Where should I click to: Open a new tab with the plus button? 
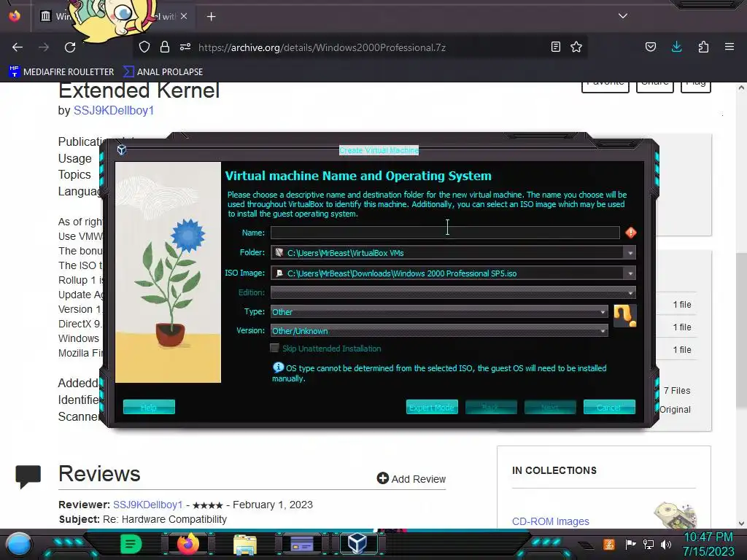pos(211,17)
